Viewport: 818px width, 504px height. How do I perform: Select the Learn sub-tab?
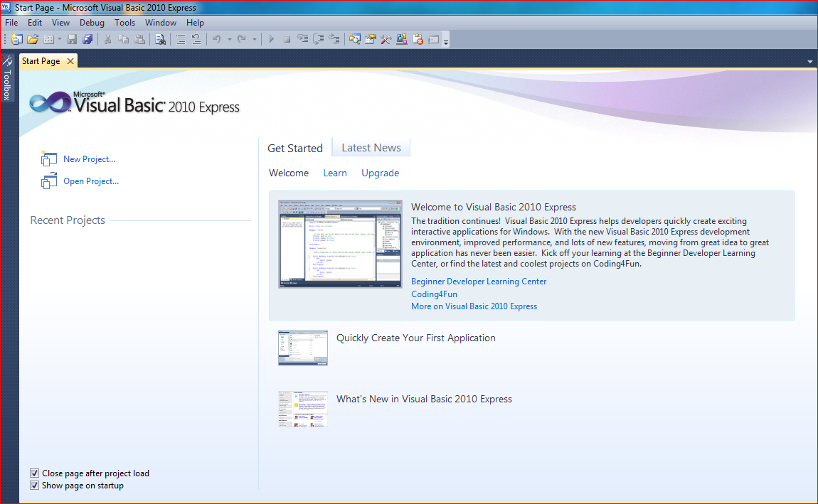335,173
